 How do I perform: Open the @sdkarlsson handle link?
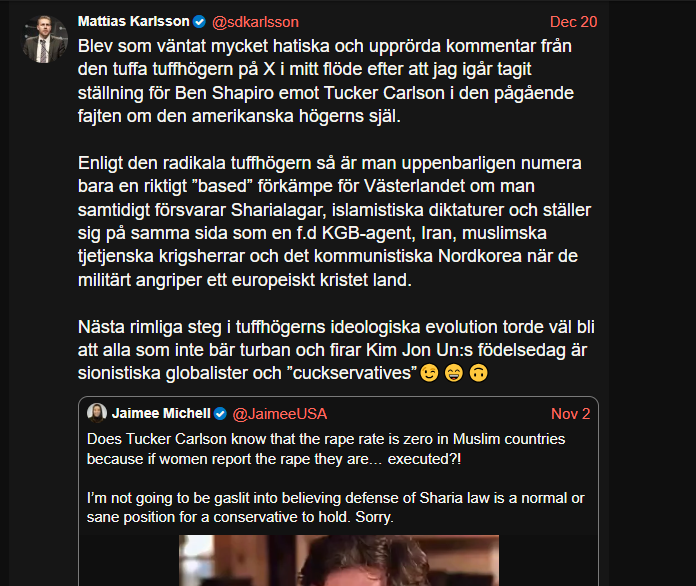click(x=255, y=22)
